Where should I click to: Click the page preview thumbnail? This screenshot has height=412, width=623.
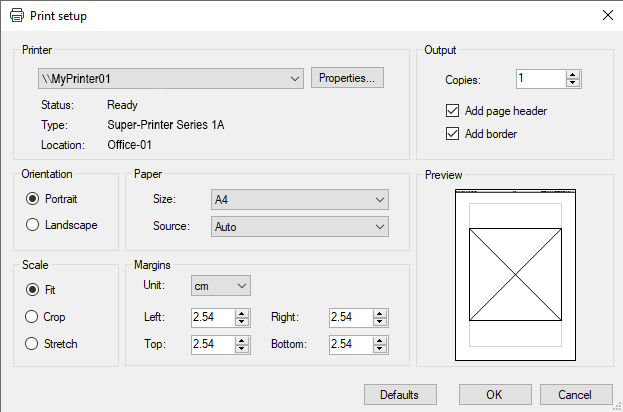514,274
